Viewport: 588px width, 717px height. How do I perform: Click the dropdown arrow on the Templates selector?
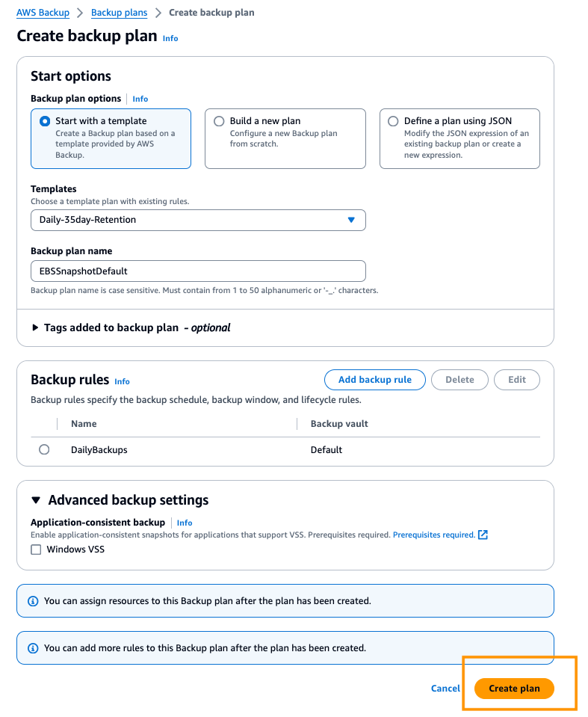[350, 220]
